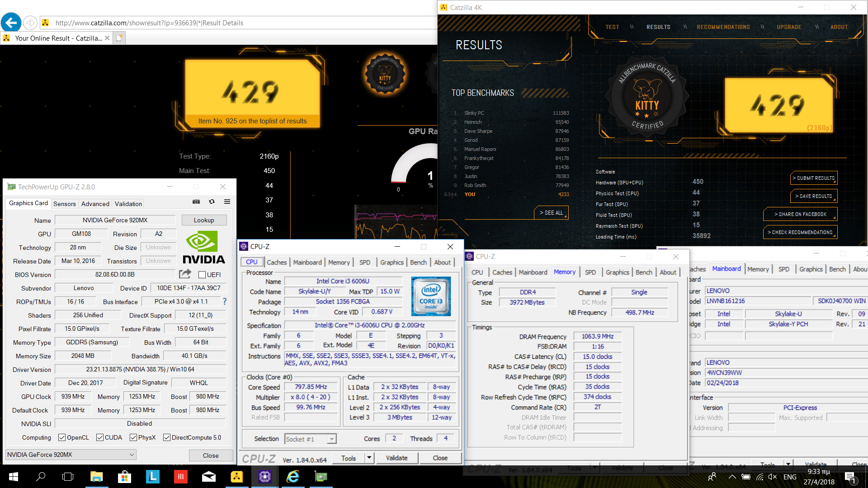The image size is (868, 488).
Task: Open the RECOMMENDATIONS menu in Catzilla
Action: [723, 27]
